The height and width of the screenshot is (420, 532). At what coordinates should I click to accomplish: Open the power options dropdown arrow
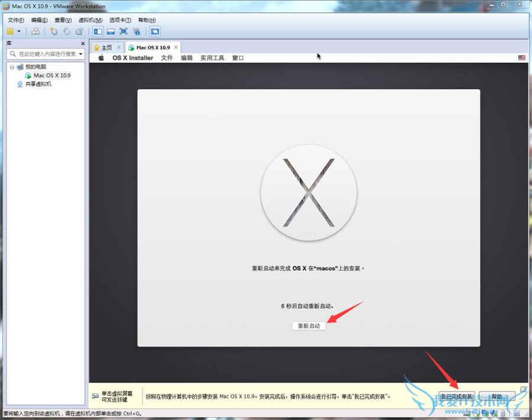pyautogui.click(x=19, y=31)
